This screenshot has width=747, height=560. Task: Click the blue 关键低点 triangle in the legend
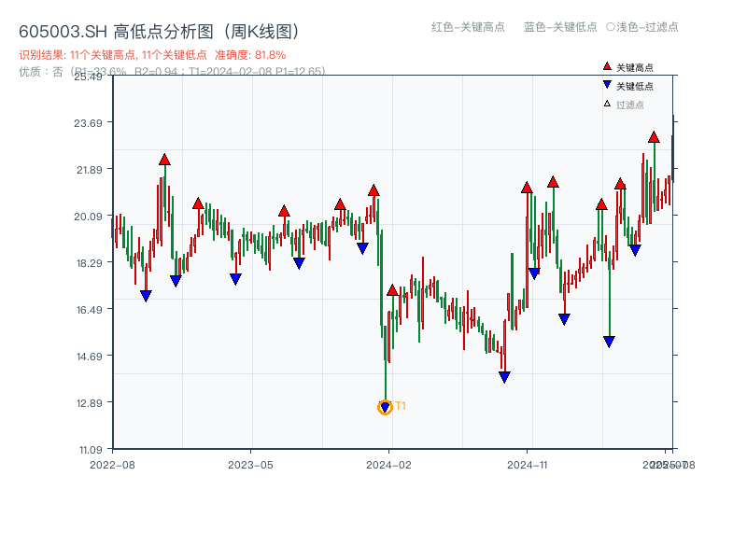pyautogui.click(x=607, y=85)
